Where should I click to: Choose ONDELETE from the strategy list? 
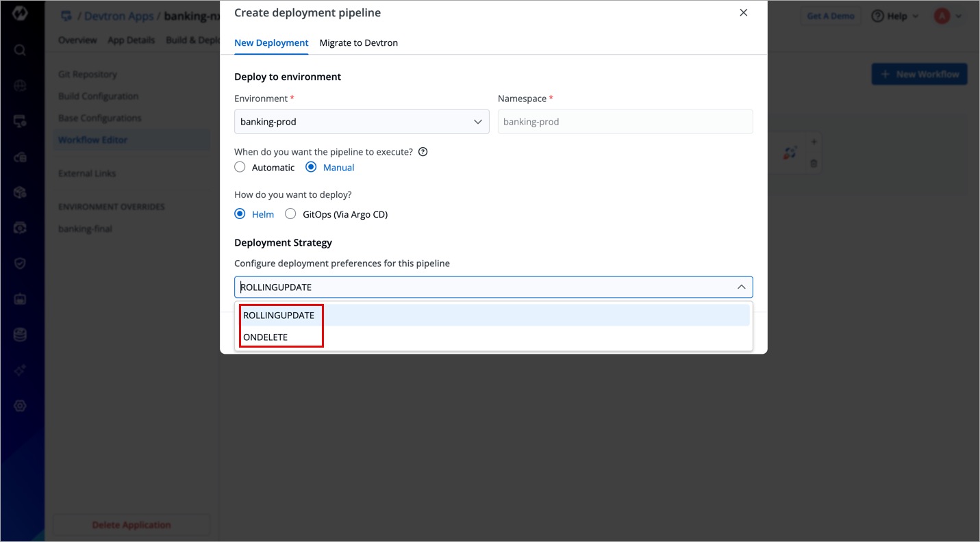266,337
